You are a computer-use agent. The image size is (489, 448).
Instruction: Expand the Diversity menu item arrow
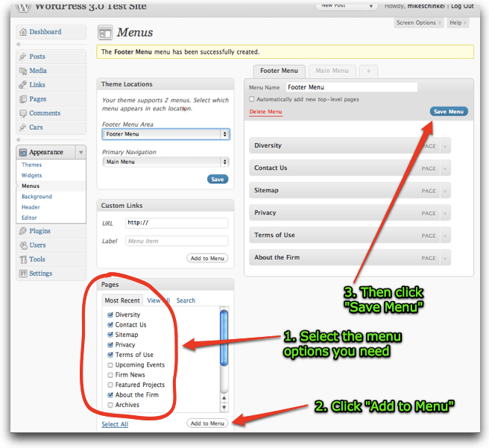[445, 145]
